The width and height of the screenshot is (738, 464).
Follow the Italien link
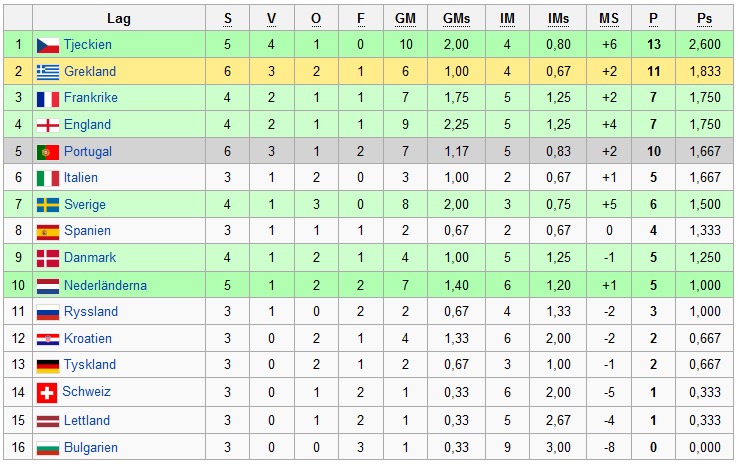81,178
